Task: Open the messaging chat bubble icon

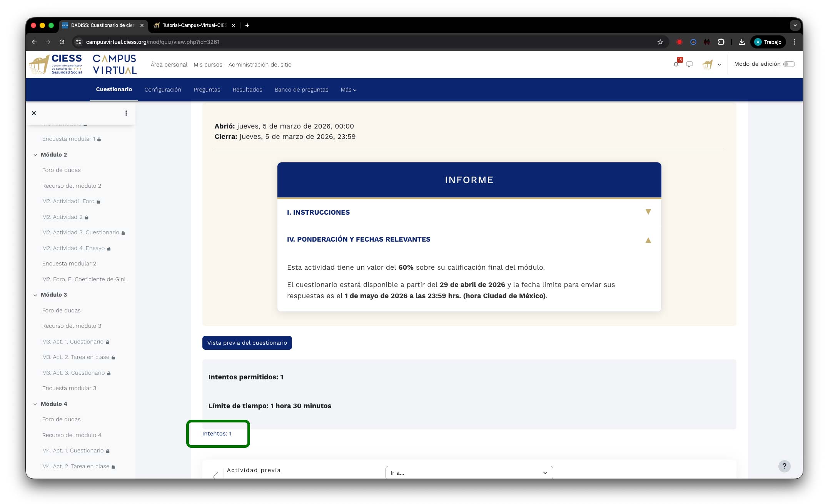Action: 689,65
